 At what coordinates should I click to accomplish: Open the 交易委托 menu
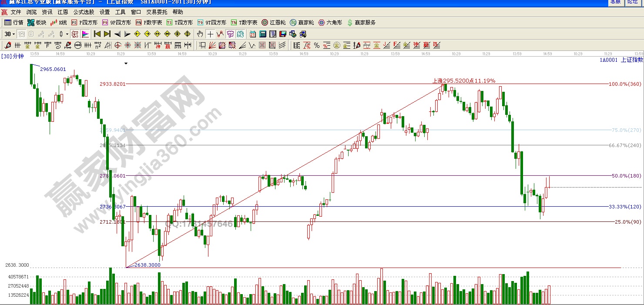pos(157,12)
